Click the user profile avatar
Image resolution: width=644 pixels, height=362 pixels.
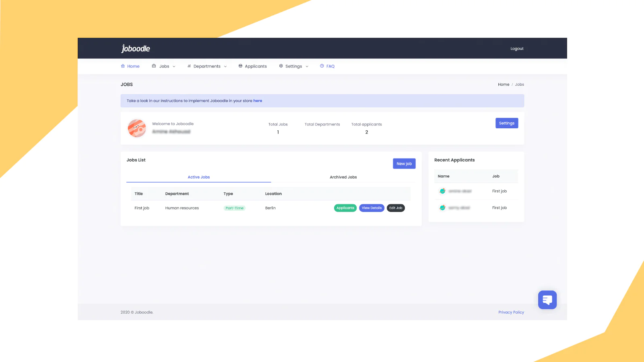[137, 128]
